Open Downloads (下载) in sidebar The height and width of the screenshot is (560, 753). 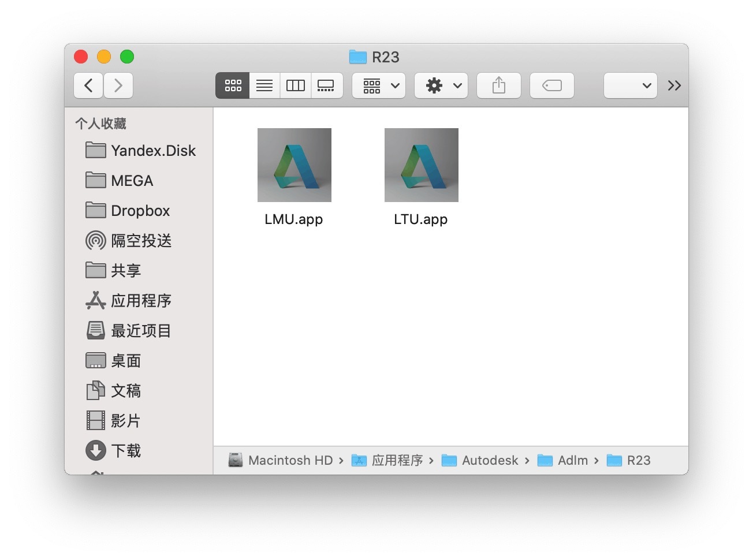125,451
